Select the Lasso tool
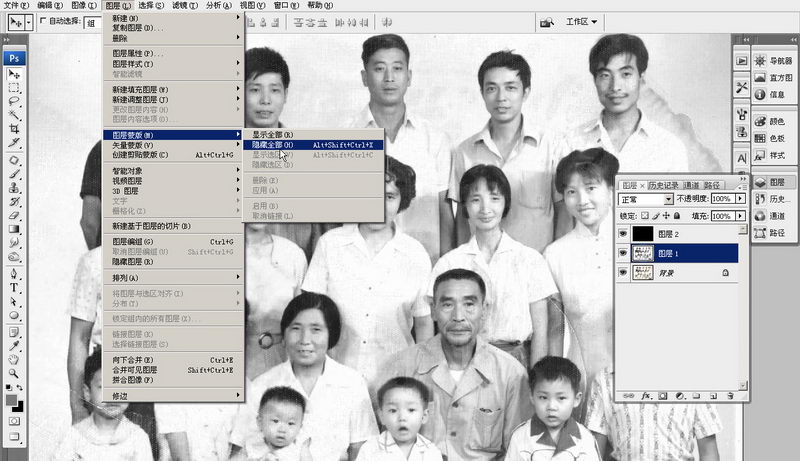The image size is (800, 461). 14,101
